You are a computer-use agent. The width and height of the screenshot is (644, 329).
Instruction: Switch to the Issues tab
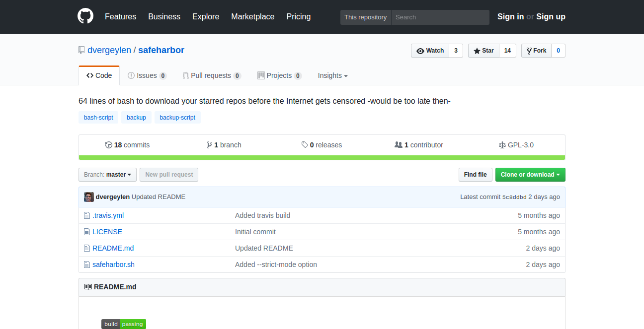point(147,75)
